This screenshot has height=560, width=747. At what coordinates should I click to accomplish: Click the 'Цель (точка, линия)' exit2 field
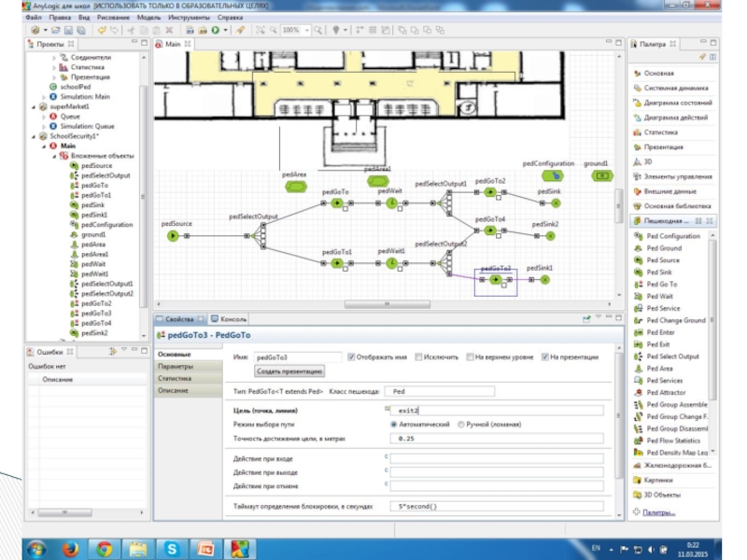tap(497, 410)
